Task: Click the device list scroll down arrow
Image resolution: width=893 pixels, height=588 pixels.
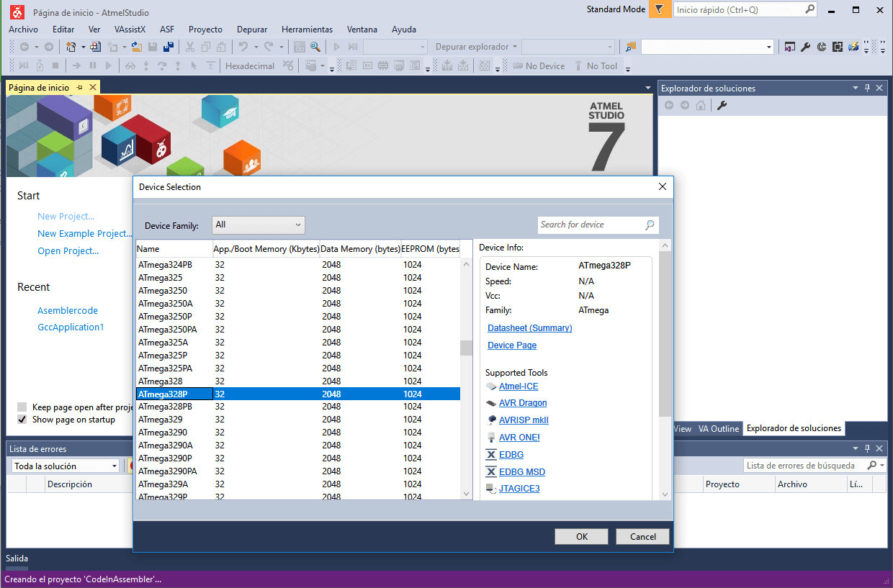Action: tap(466, 493)
